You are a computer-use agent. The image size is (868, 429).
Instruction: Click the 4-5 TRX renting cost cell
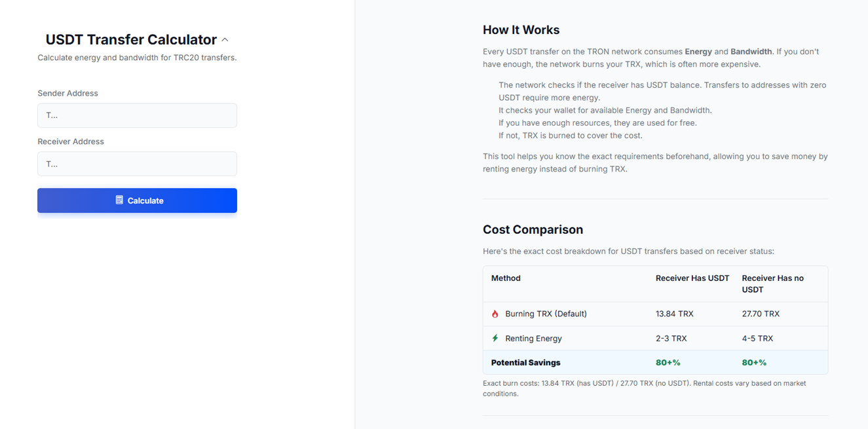pyautogui.click(x=757, y=339)
